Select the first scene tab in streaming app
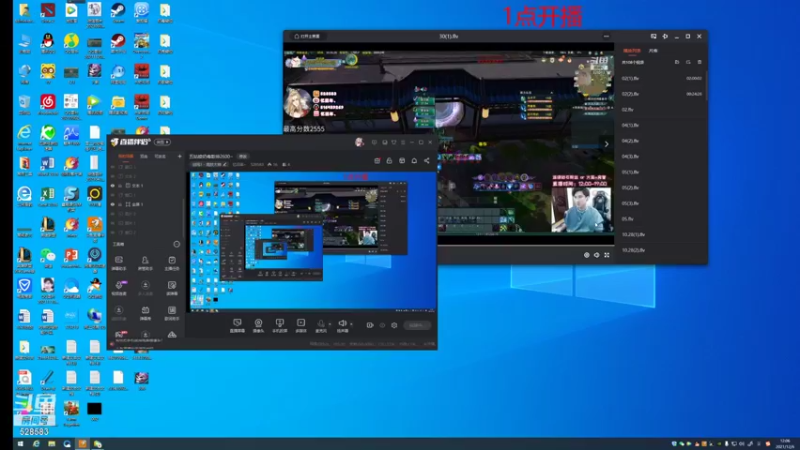 pyautogui.click(x=126, y=156)
